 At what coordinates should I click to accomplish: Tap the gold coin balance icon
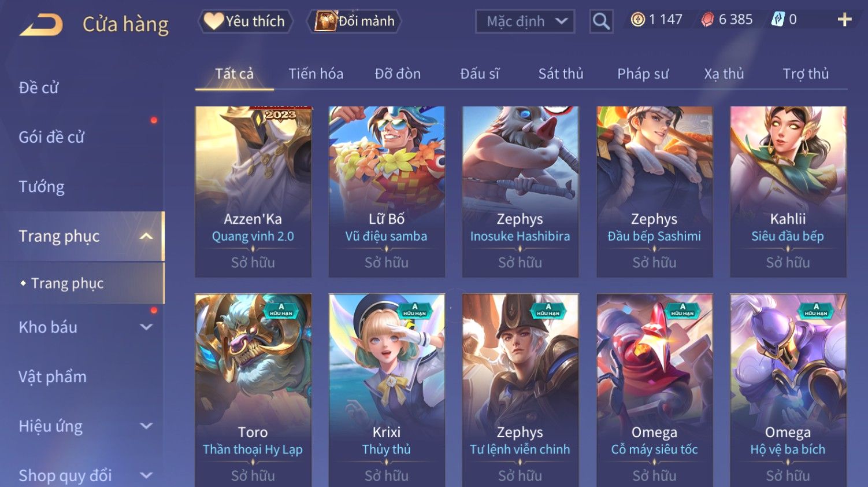[x=638, y=20]
